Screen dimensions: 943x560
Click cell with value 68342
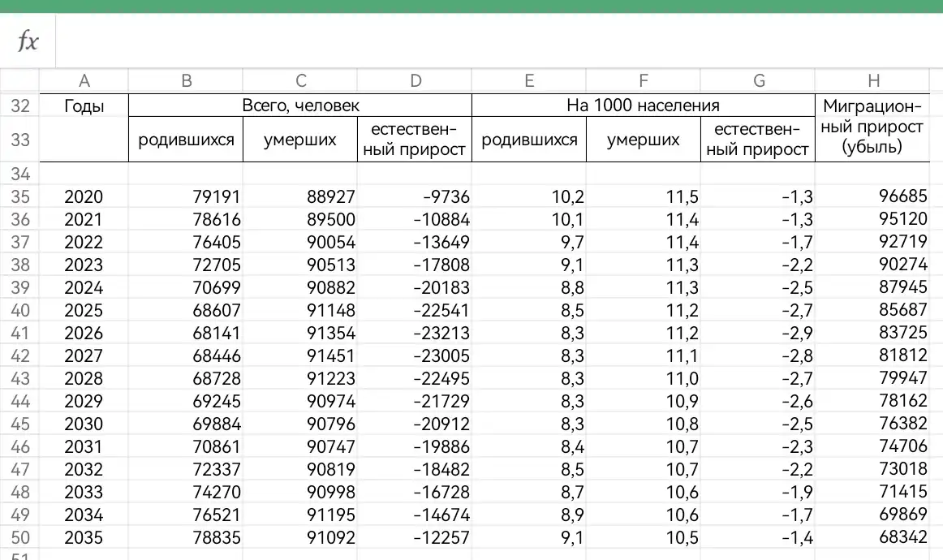(872, 538)
